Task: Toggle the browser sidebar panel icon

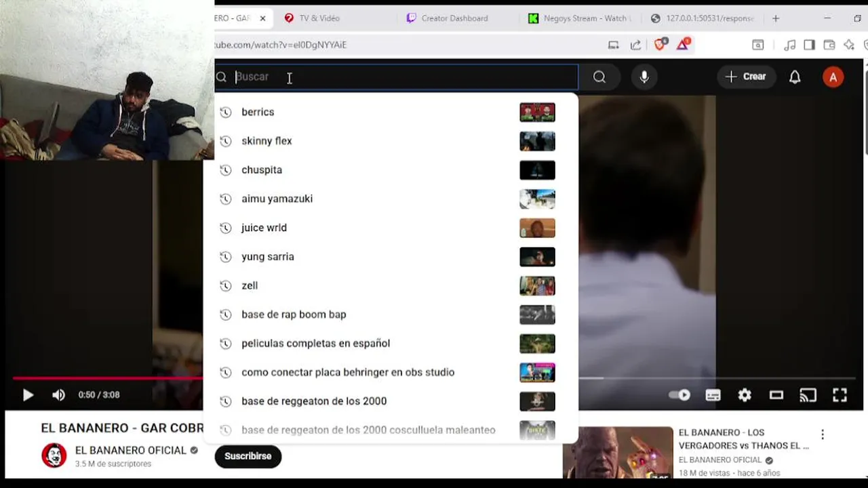Action: (809, 45)
